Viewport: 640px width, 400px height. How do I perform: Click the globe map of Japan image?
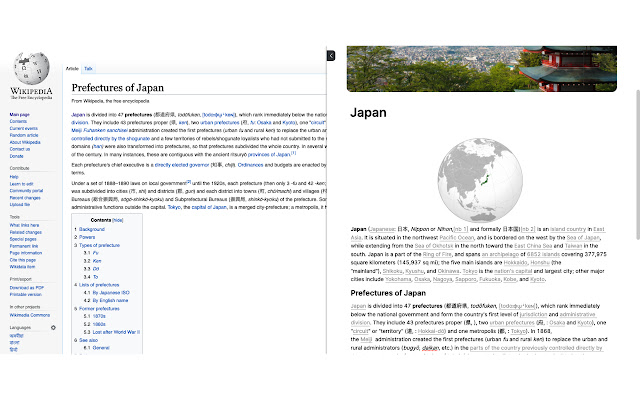pos(480,180)
